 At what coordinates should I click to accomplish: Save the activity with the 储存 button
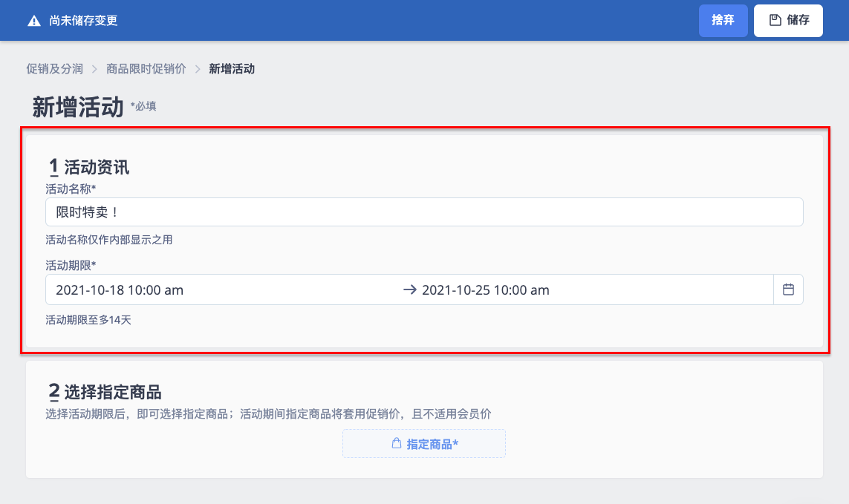click(x=788, y=21)
